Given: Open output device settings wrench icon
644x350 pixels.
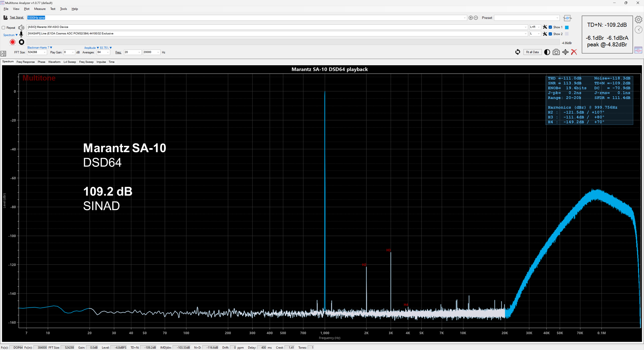Looking at the screenshot, I should pos(545,27).
